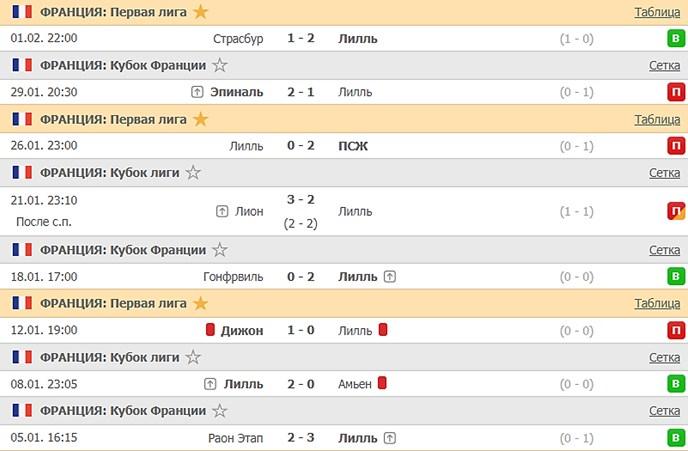Click win badge for Лилль–Амьен match
Screen dimensions: 688x451
pyautogui.click(x=676, y=384)
